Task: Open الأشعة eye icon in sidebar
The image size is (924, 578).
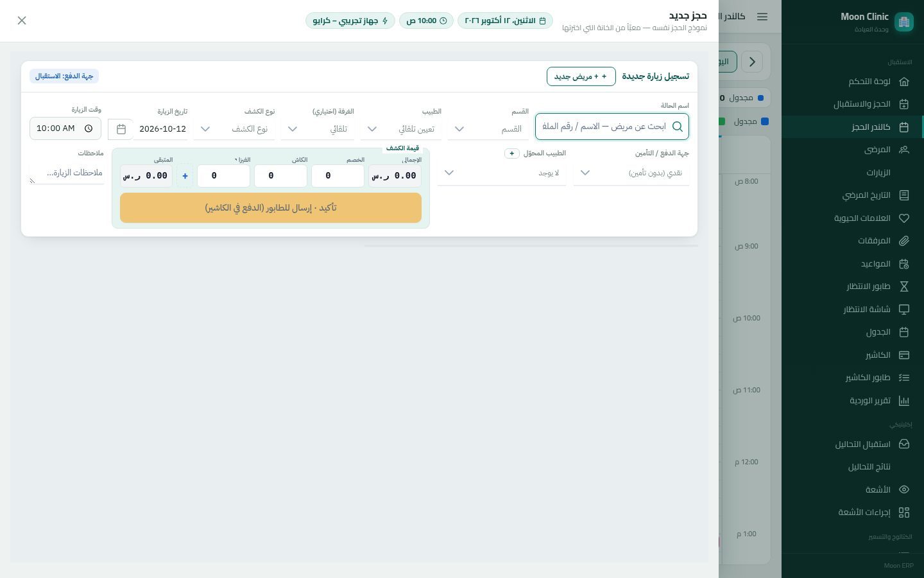Action: click(x=904, y=490)
